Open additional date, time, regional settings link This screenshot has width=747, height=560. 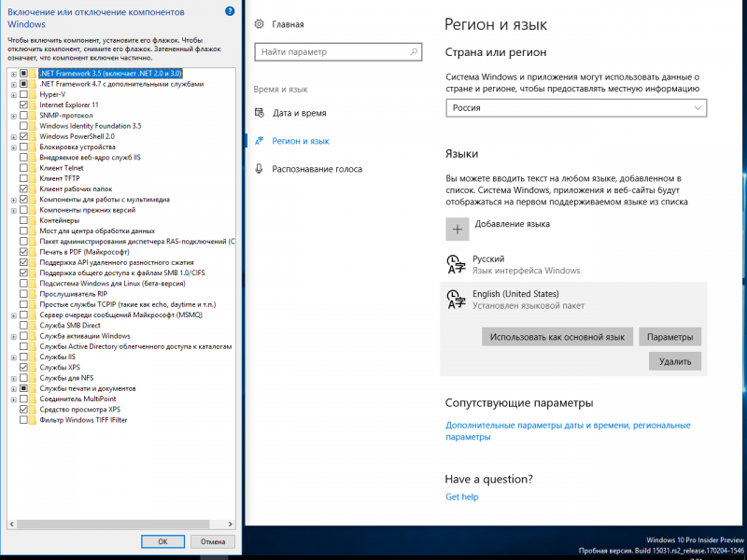click(x=568, y=431)
